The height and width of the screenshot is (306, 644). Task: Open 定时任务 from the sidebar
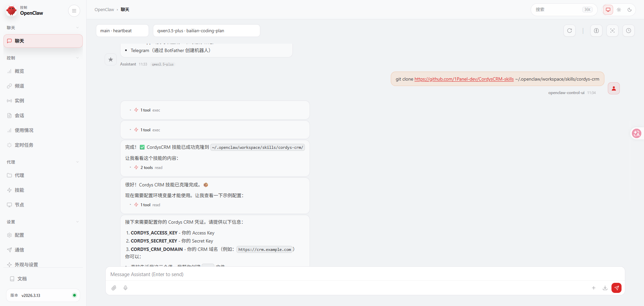[x=23, y=145]
